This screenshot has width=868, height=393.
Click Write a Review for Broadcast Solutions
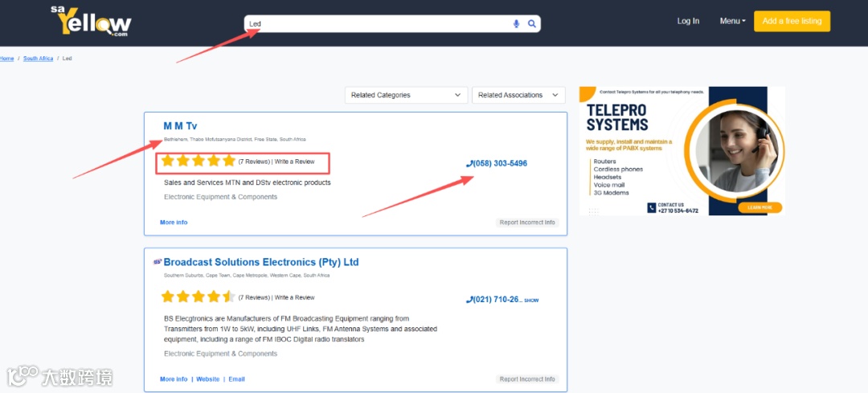tap(294, 298)
